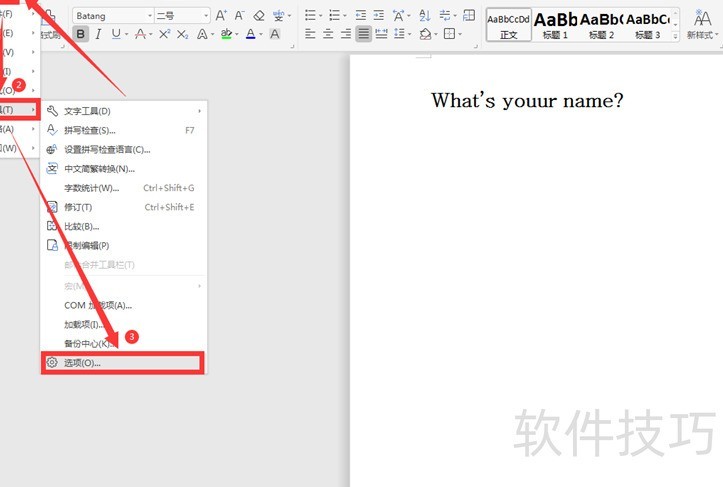Image resolution: width=723 pixels, height=487 pixels.
Task: Apply strikethrough to text
Action: (x=140, y=34)
